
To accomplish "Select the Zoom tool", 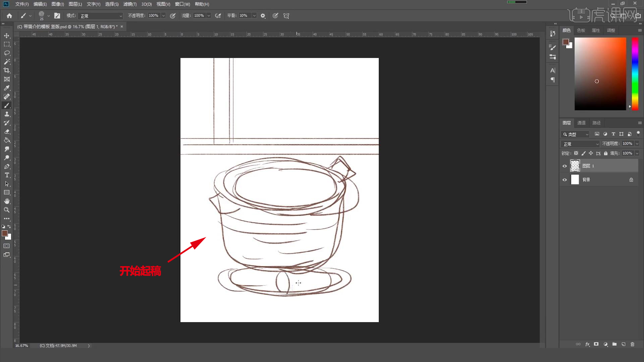I will [x=7, y=210].
